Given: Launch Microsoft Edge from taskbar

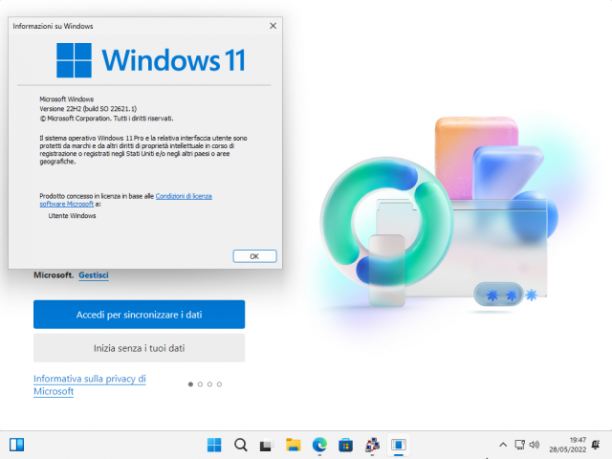Looking at the screenshot, I should coord(320,445).
